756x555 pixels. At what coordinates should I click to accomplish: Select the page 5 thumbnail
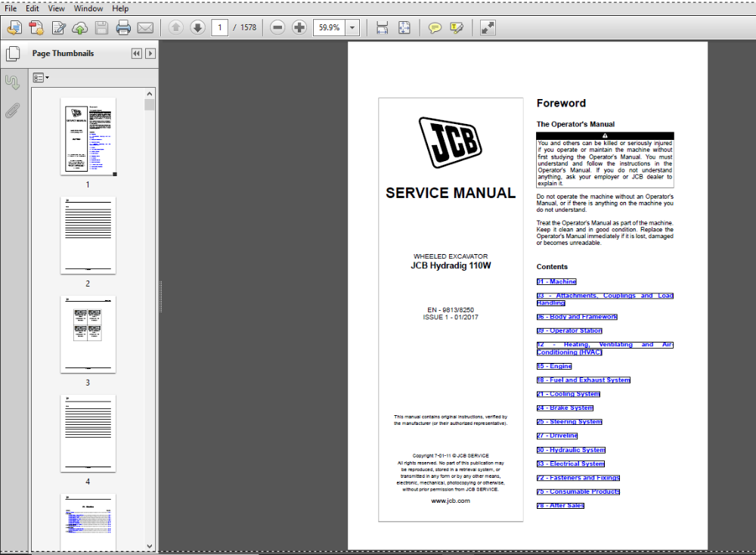pyautogui.click(x=88, y=522)
